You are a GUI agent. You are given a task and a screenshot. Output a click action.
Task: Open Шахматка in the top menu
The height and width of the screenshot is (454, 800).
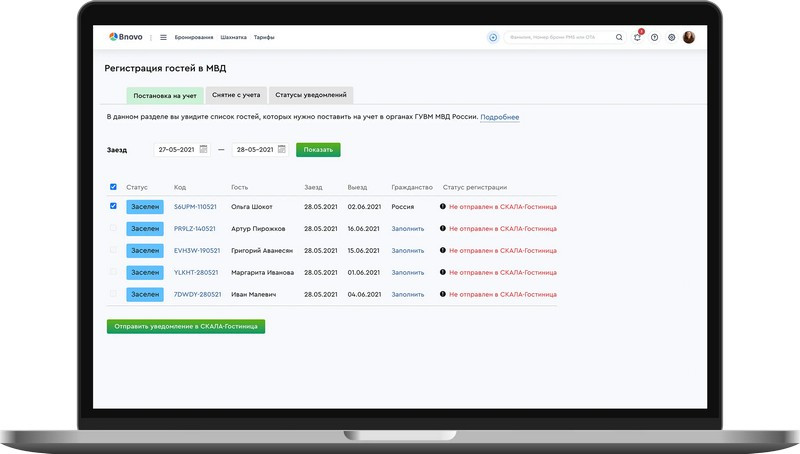pos(233,37)
